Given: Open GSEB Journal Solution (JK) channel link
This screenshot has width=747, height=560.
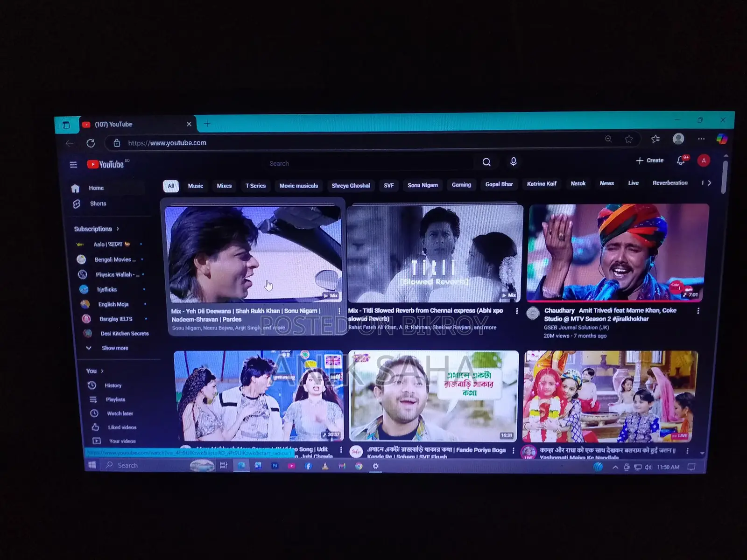Looking at the screenshot, I should pyautogui.click(x=576, y=328).
